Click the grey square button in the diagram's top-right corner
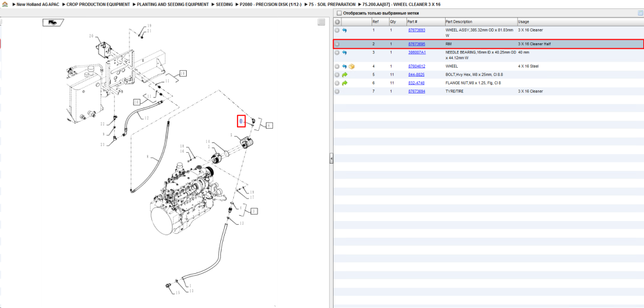644x308 pixels. [321, 22]
